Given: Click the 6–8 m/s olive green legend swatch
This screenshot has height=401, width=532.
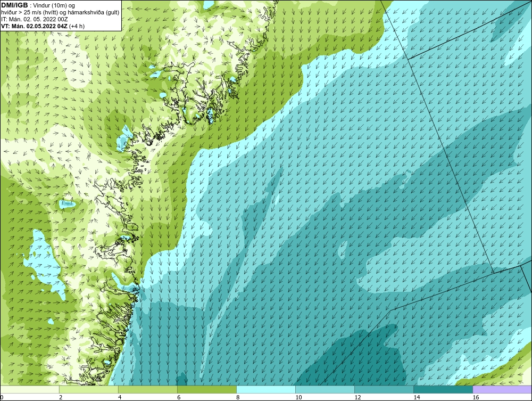Looking at the screenshot, I should click(207, 389).
